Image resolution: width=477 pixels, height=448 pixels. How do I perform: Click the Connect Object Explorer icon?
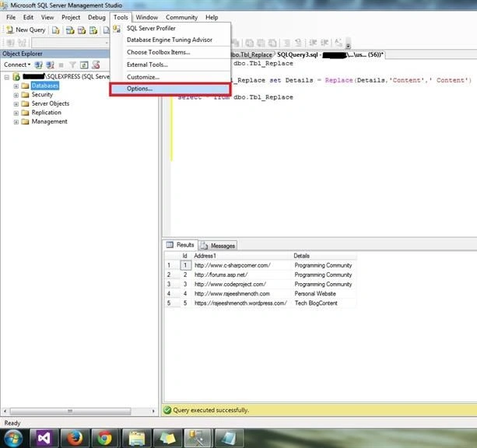[x=38, y=65]
